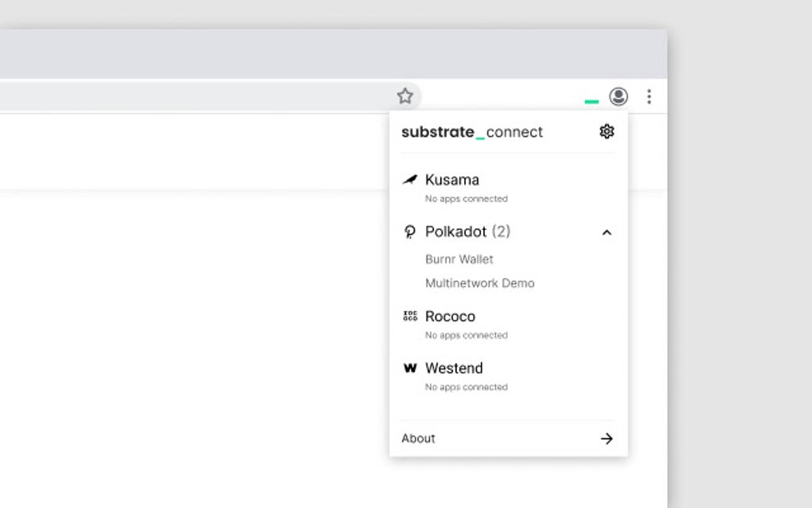This screenshot has height=508, width=812.
Task: Collapse the Polkadot connected apps list
Action: (x=607, y=233)
